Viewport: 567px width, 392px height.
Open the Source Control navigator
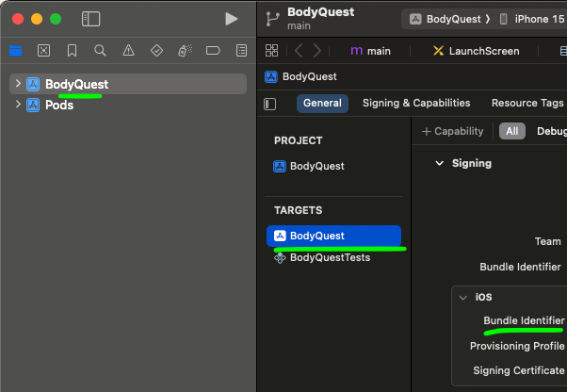(43, 51)
